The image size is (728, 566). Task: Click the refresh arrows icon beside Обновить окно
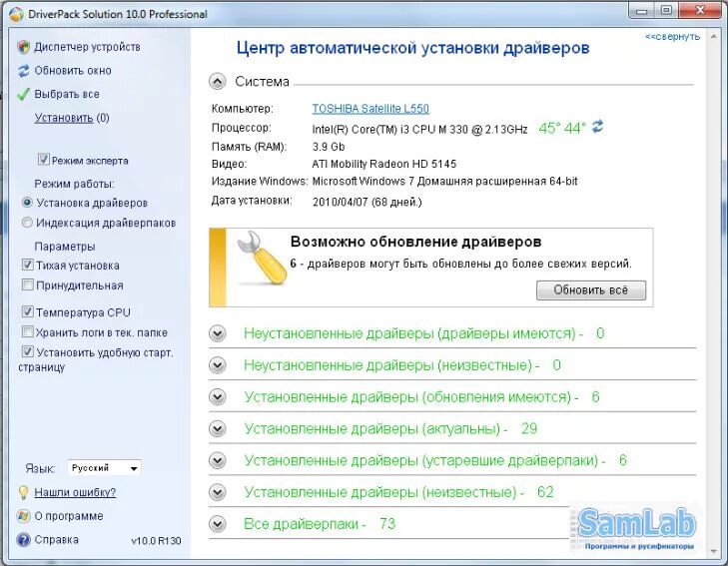tap(23, 71)
